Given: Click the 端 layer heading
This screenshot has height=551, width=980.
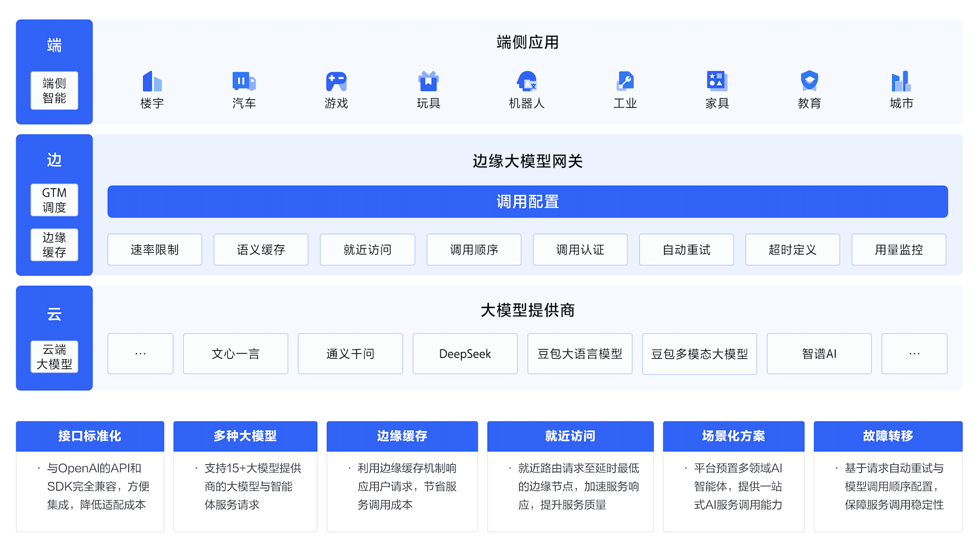Looking at the screenshot, I should pos(54,46).
